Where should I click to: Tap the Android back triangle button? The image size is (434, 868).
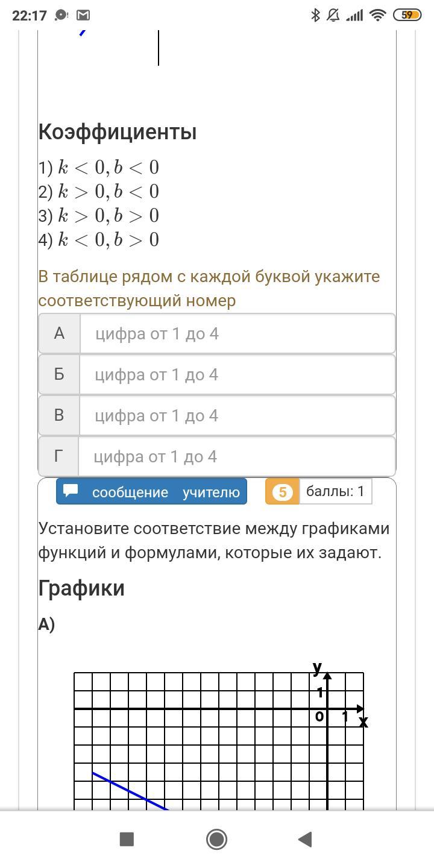tap(306, 839)
